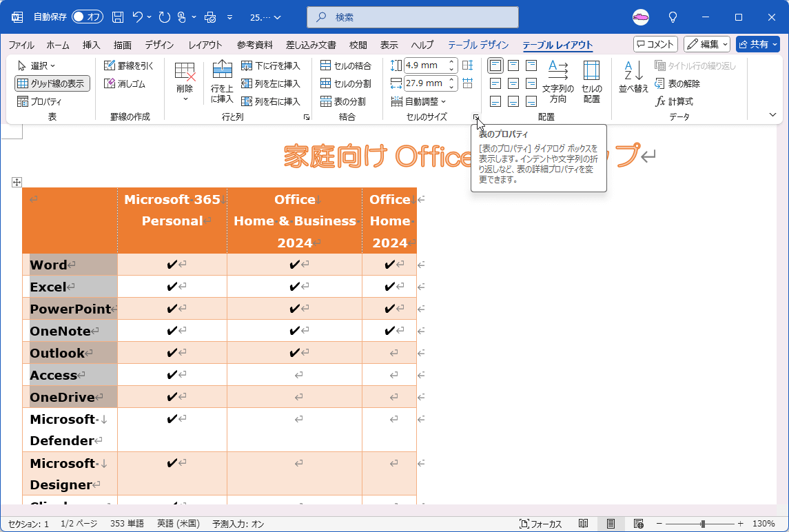This screenshot has width=789, height=532.
Task: Click the column width field 27.9 mm
Action: click(x=426, y=83)
